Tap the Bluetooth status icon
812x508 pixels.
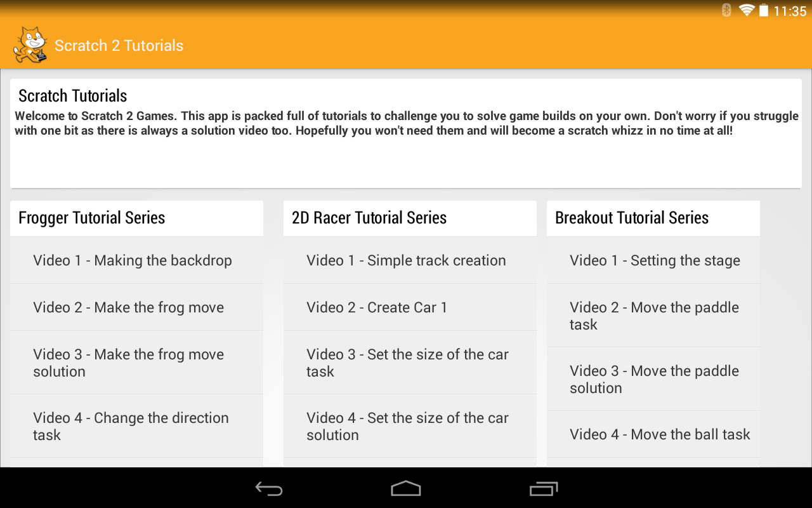pos(727,10)
